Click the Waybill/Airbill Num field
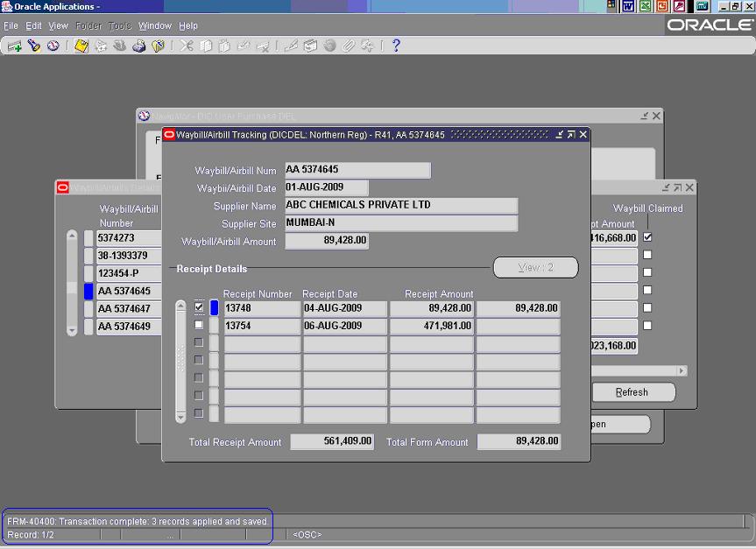The width and height of the screenshot is (756, 549). point(357,170)
